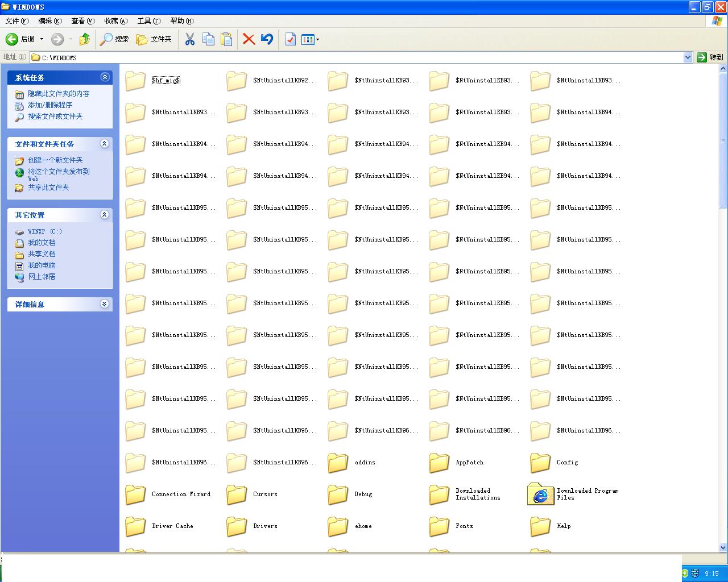Click the system clock showing 9:15
728x582 pixels.
tap(712, 573)
